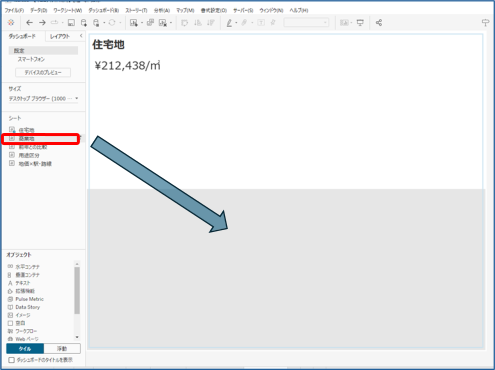Image resolution: width=495 pixels, height=370 pixels.
Task: Open the highlight pen dropdown arrow
Action: pyautogui.click(x=236, y=23)
